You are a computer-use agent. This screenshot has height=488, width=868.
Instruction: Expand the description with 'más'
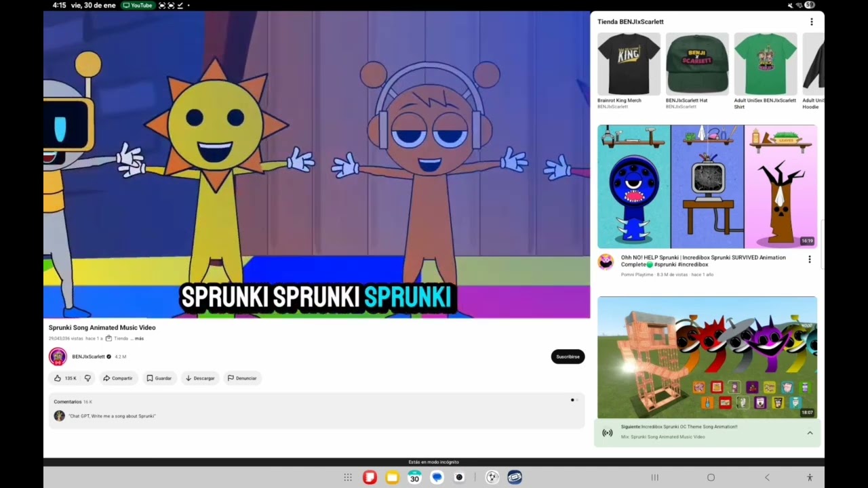[139, 338]
